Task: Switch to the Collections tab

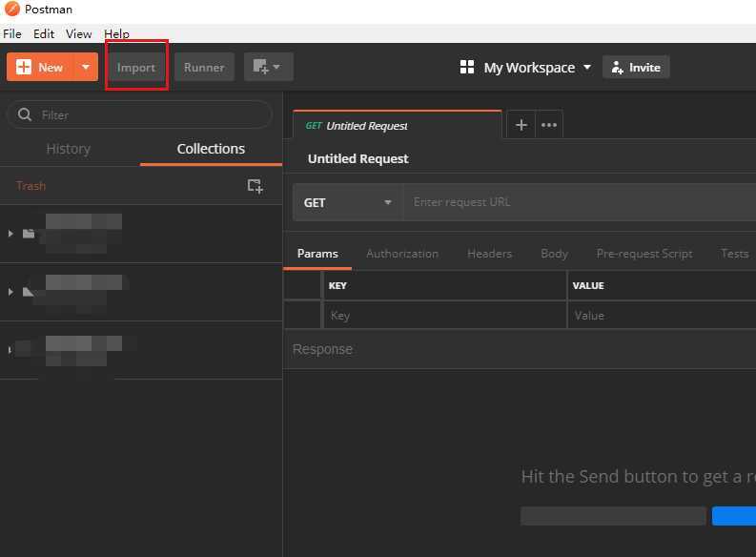Action: [211, 149]
